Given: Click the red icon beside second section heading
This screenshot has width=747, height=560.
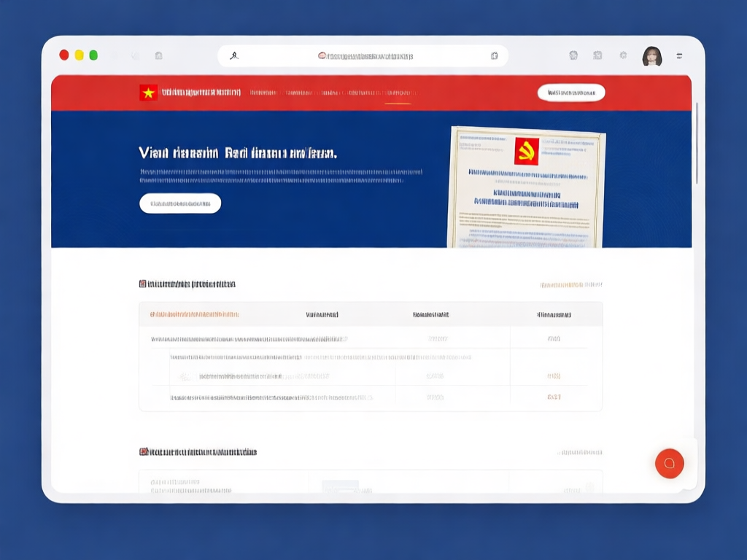Looking at the screenshot, I should (x=143, y=452).
